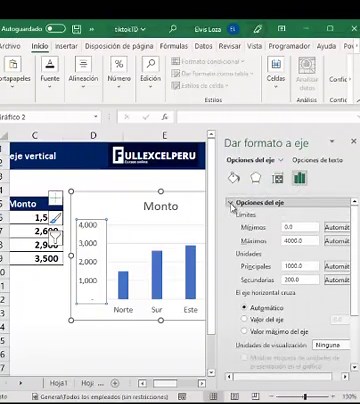
Task: Open the Archivo menu
Action: 10,46
